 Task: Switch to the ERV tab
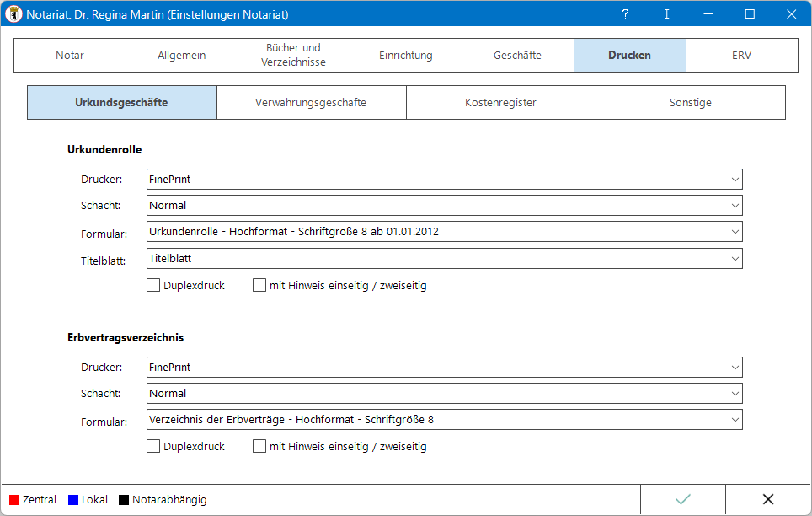click(741, 55)
